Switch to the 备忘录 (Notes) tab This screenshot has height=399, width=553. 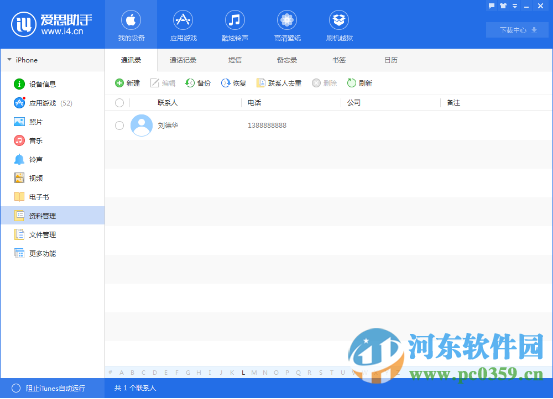[287, 60]
